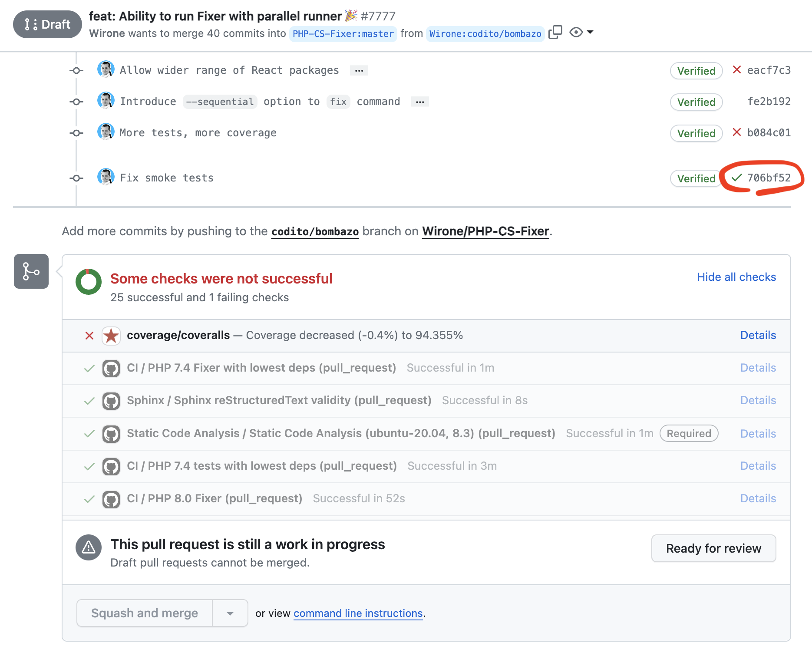
Task: Open the merge method dropdown arrow
Action: pyautogui.click(x=230, y=613)
